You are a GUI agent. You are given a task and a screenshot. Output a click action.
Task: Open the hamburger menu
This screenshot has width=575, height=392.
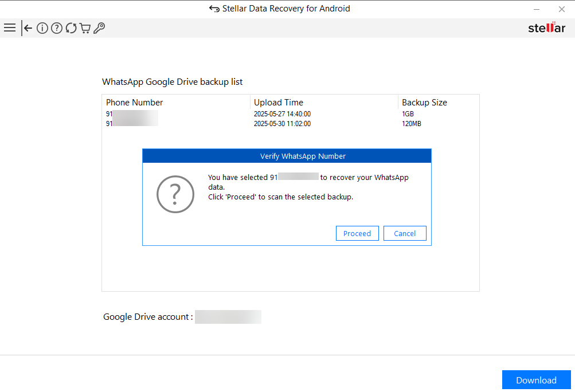[10, 28]
